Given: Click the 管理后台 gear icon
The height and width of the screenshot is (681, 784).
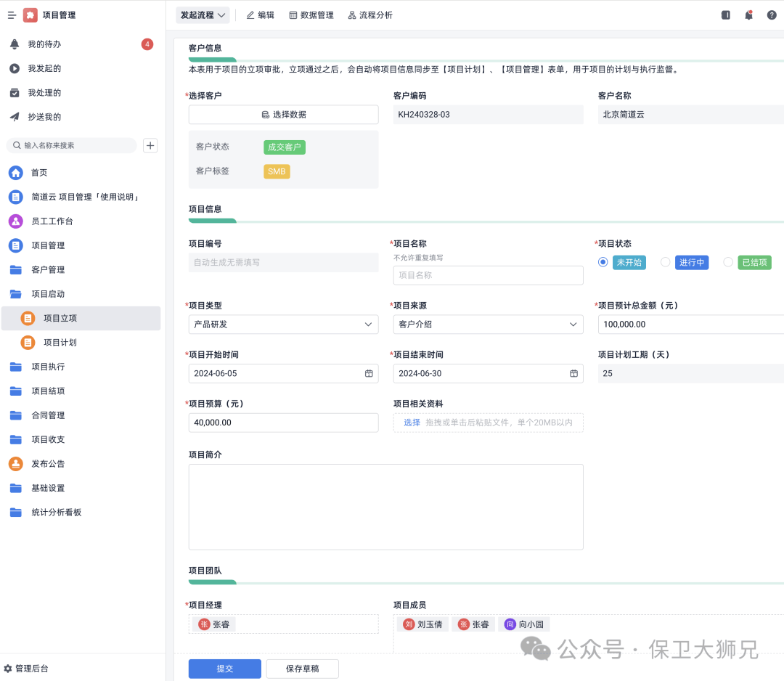Looking at the screenshot, I should 8,668.
